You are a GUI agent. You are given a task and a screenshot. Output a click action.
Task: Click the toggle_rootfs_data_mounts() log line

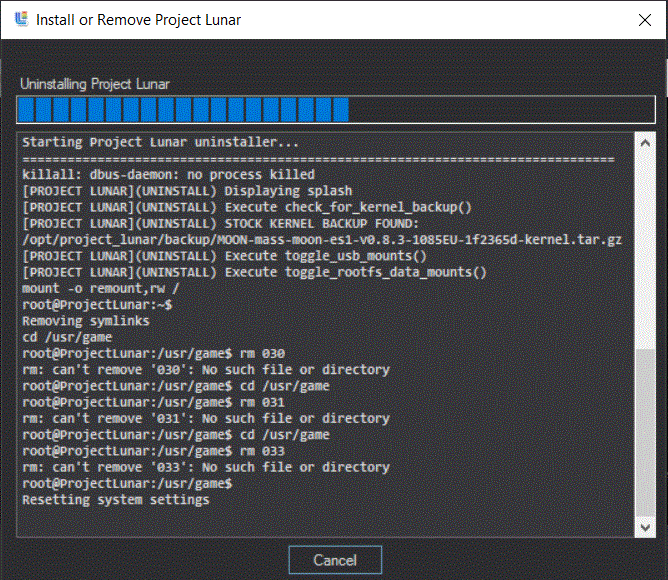pyautogui.click(x=253, y=272)
